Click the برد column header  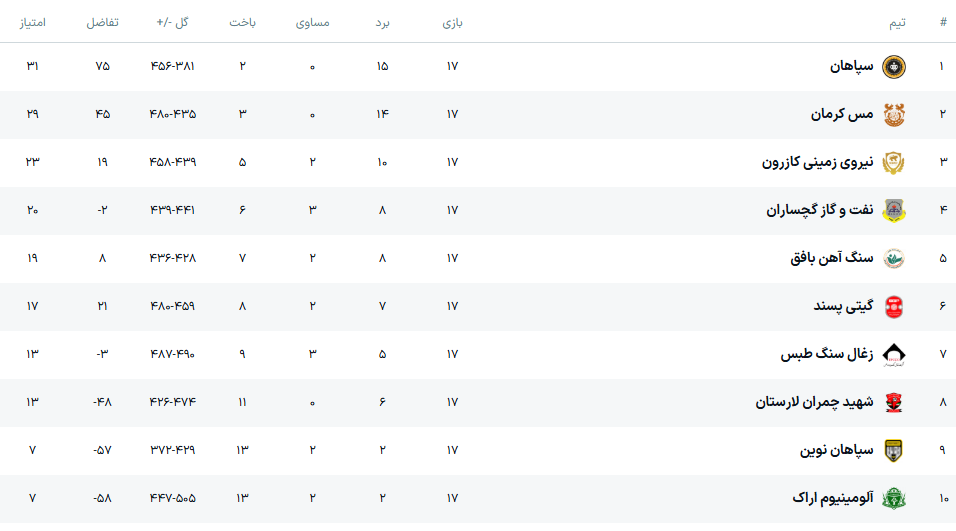tap(382, 22)
